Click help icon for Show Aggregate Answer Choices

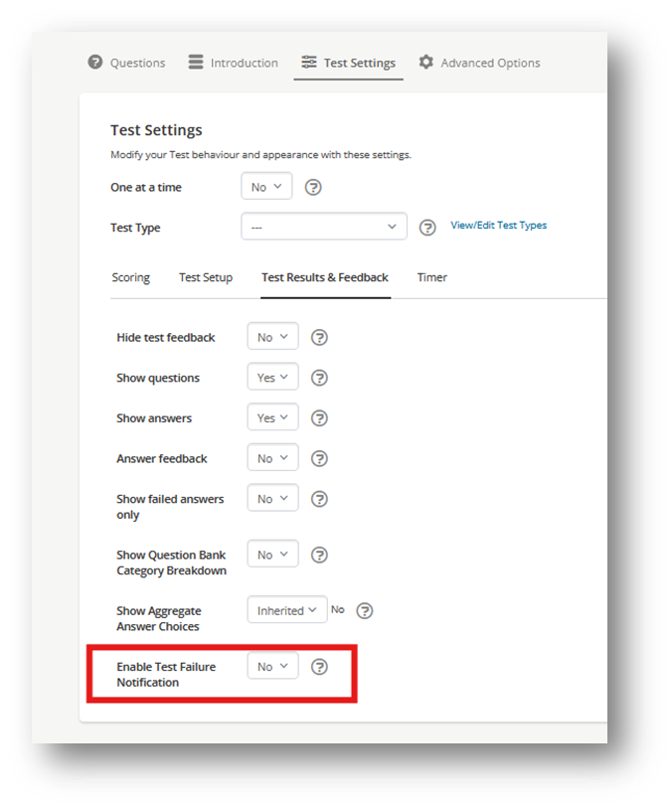point(365,610)
